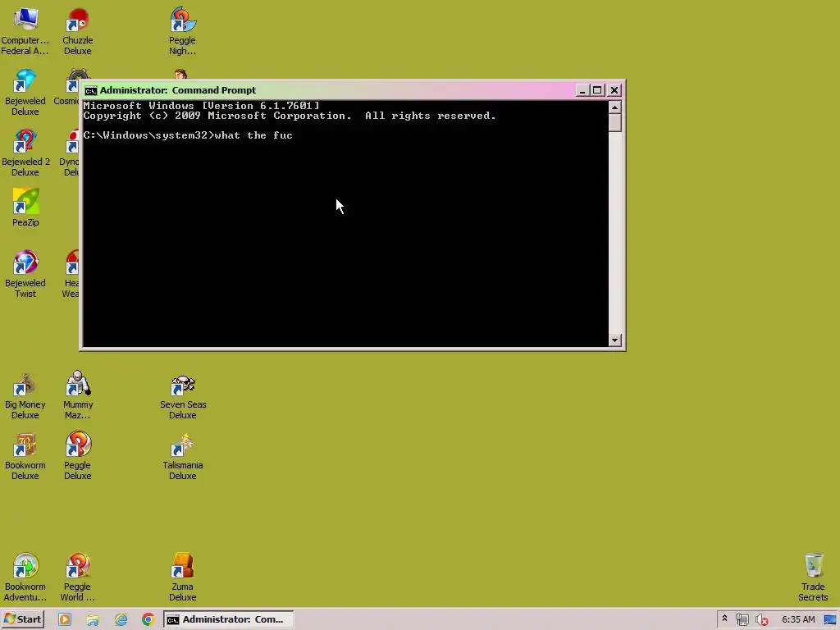Image resolution: width=840 pixels, height=630 pixels.
Task: Open the Computer desktop shortcut
Action: coord(25,32)
